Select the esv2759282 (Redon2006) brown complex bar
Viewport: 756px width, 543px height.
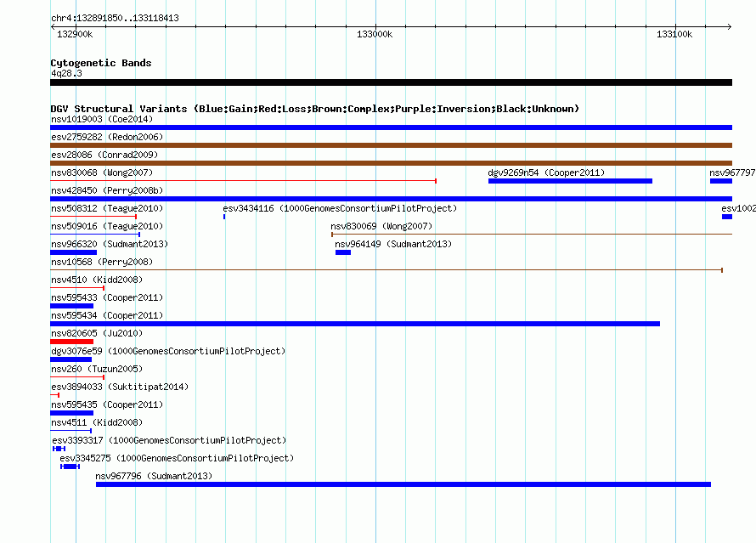click(x=391, y=145)
